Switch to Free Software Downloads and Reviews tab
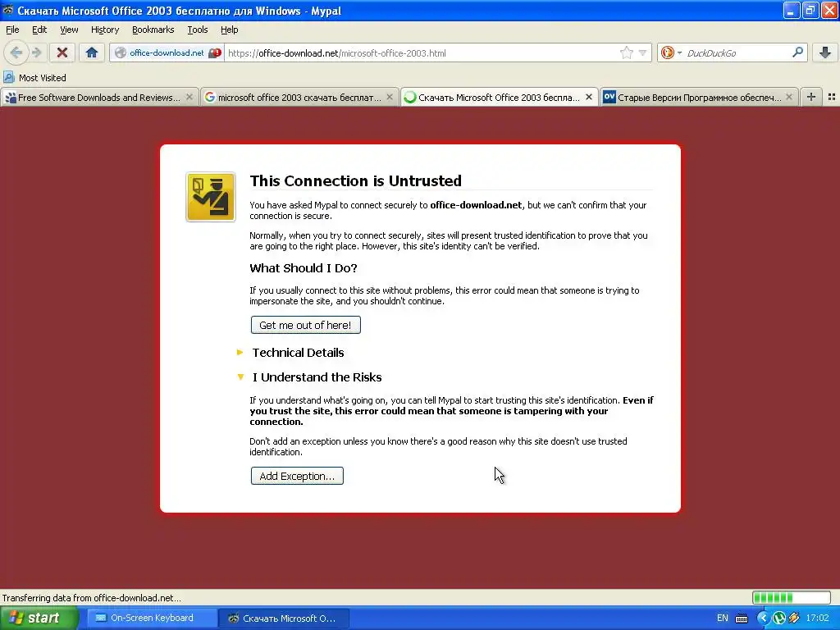The image size is (840, 630). tap(99, 97)
